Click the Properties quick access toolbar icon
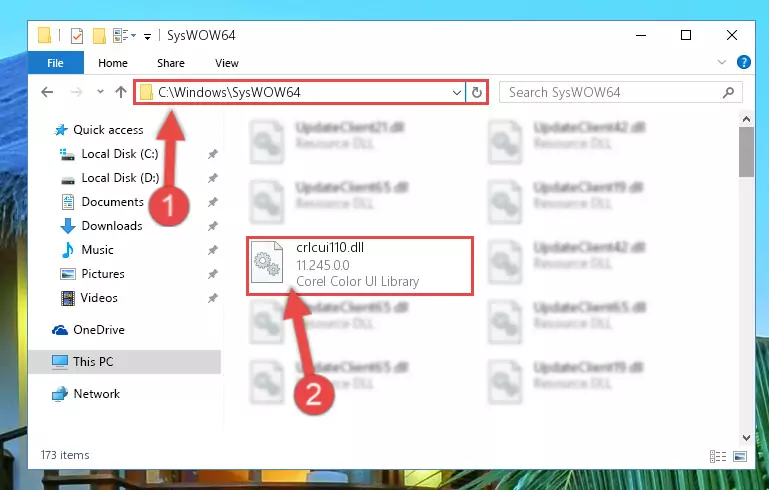This screenshot has height=490, width=769. tap(77, 36)
